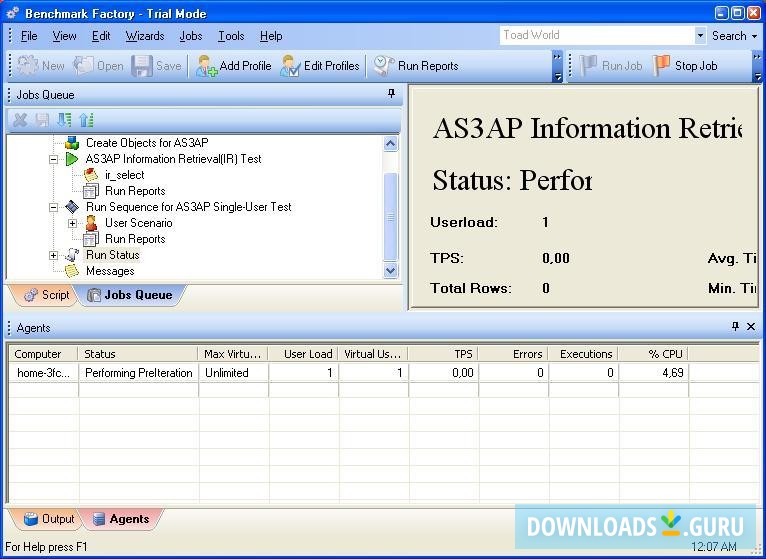Open the View menu
Screen dimensions: 766x559
(64, 36)
